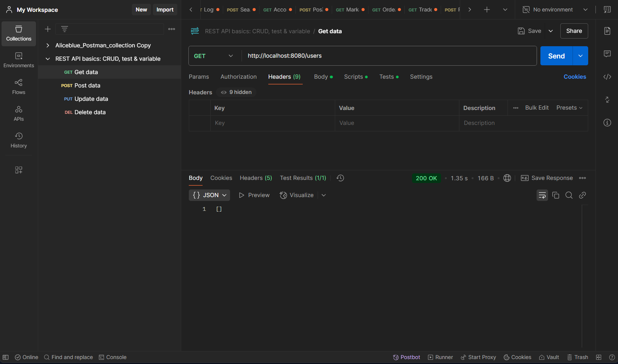Click the Import button
Viewport: 618px width, 364px height.
click(165, 10)
